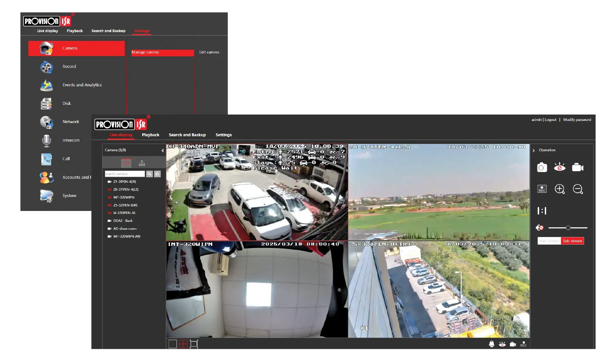Screen dimensions: 615x364
Task: Collapse the Operation panel arrow
Action: pyautogui.click(x=534, y=150)
